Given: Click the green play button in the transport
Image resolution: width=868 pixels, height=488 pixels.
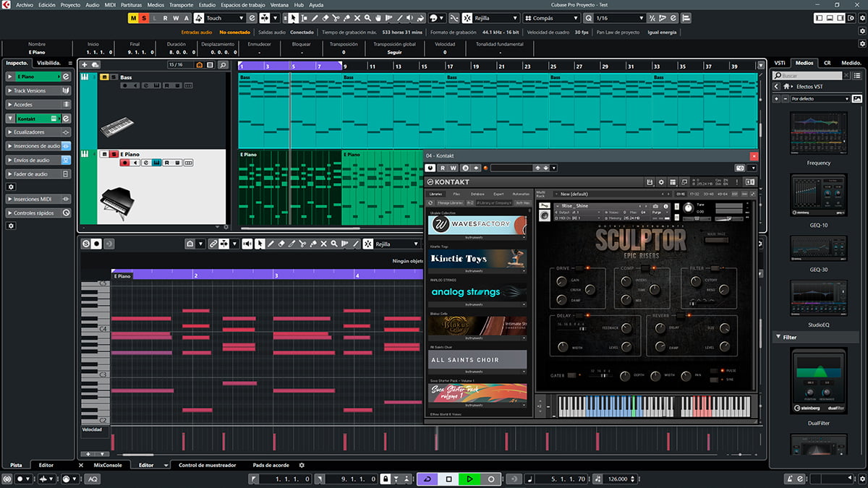Looking at the screenshot, I should click(469, 479).
